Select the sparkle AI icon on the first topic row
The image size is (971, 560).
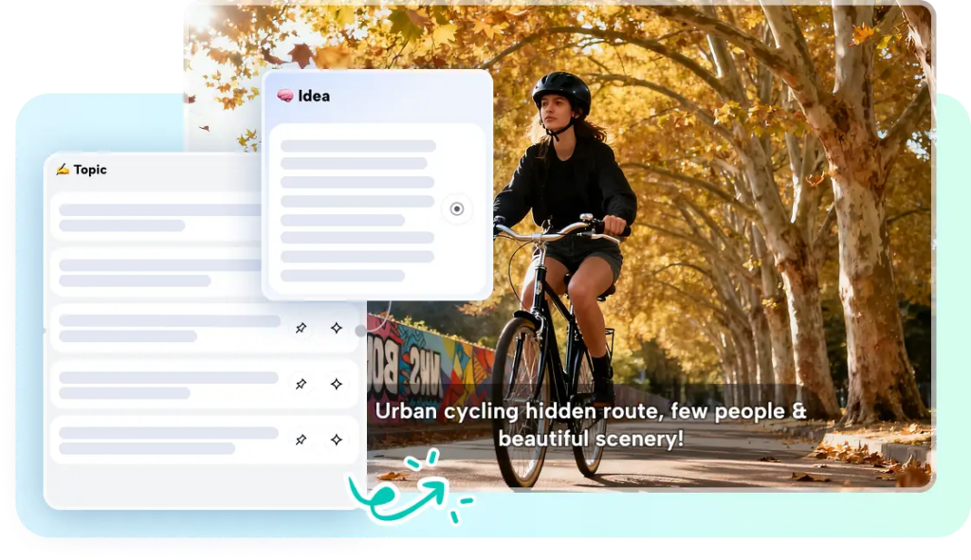[x=337, y=328]
